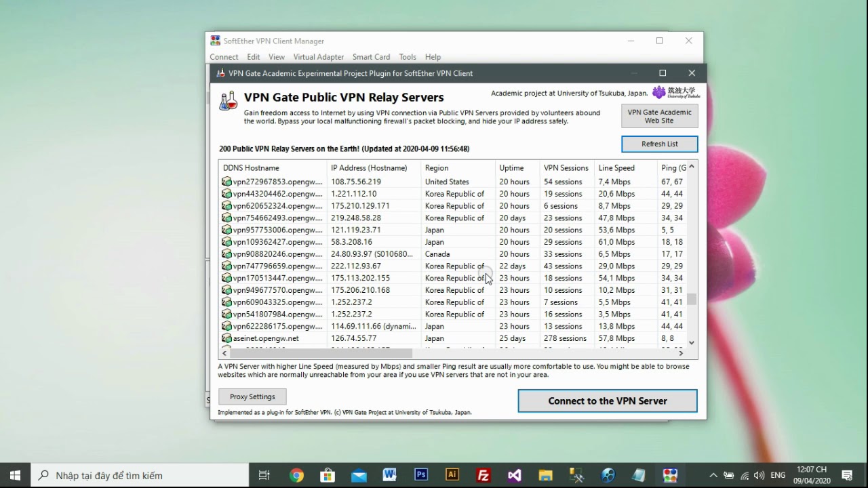Select IP address 175.113.202.155
Image resolution: width=868 pixels, height=488 pixels.
click(x=360, y=278)
